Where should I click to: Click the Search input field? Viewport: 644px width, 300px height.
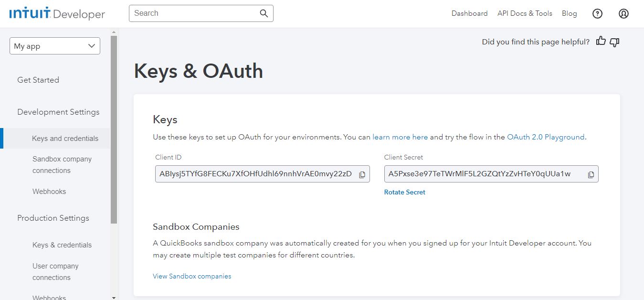click(201, 13)
